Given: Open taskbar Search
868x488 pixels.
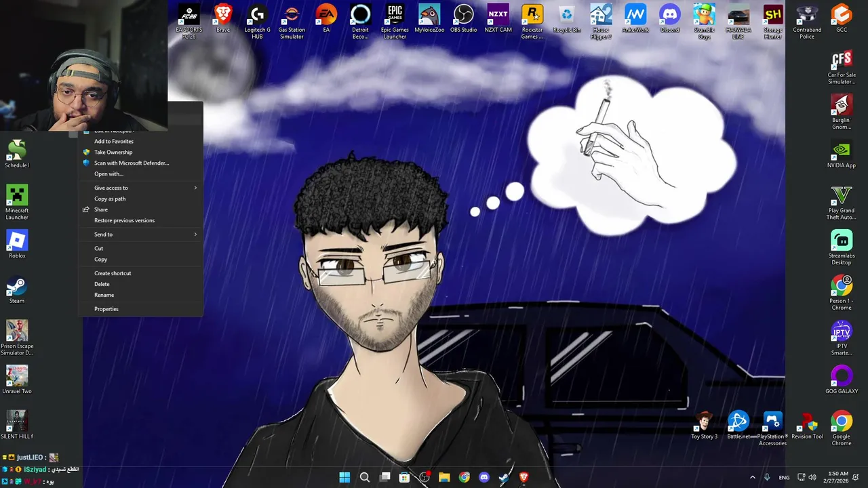Looking at the screenshot, I should (365, 477).
